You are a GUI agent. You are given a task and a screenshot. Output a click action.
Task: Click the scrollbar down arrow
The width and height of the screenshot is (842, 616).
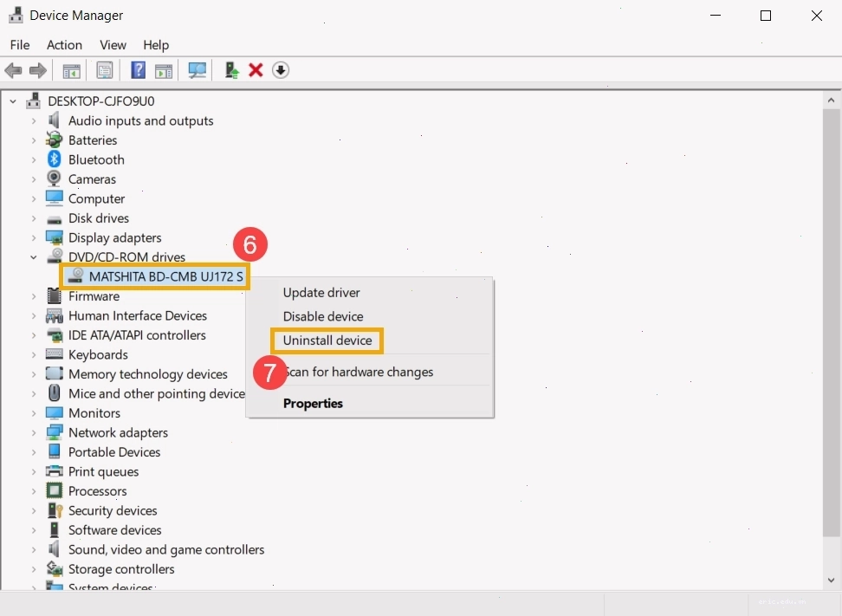[x=832, y=580]
